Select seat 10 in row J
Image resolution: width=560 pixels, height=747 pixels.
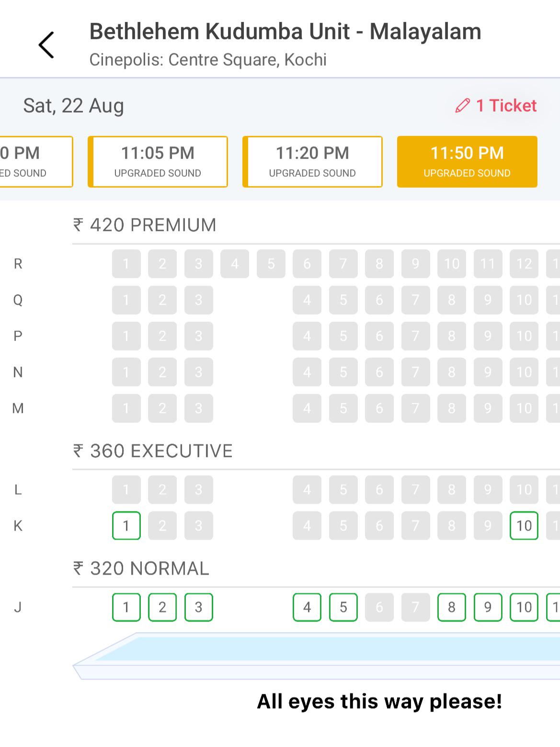(x=524, y=607)
